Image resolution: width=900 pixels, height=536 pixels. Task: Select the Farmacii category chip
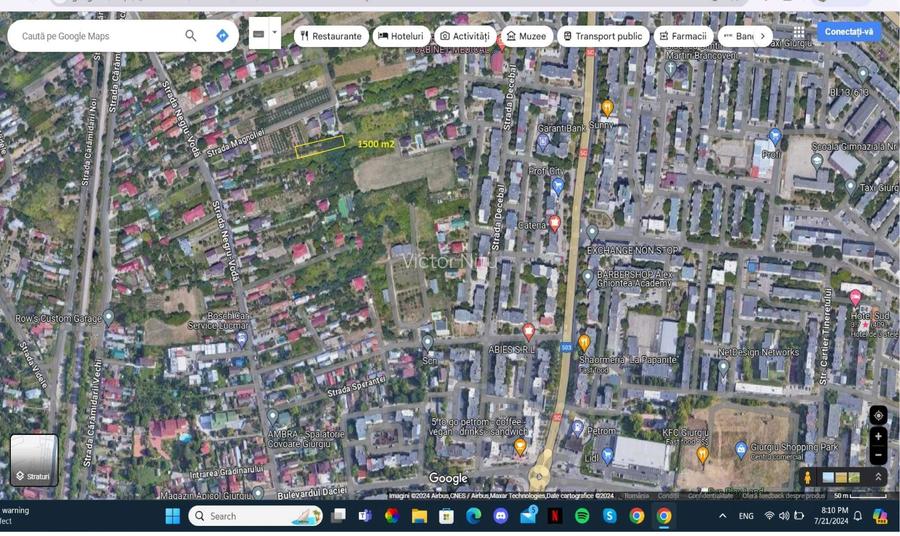[x=683, y=36]
